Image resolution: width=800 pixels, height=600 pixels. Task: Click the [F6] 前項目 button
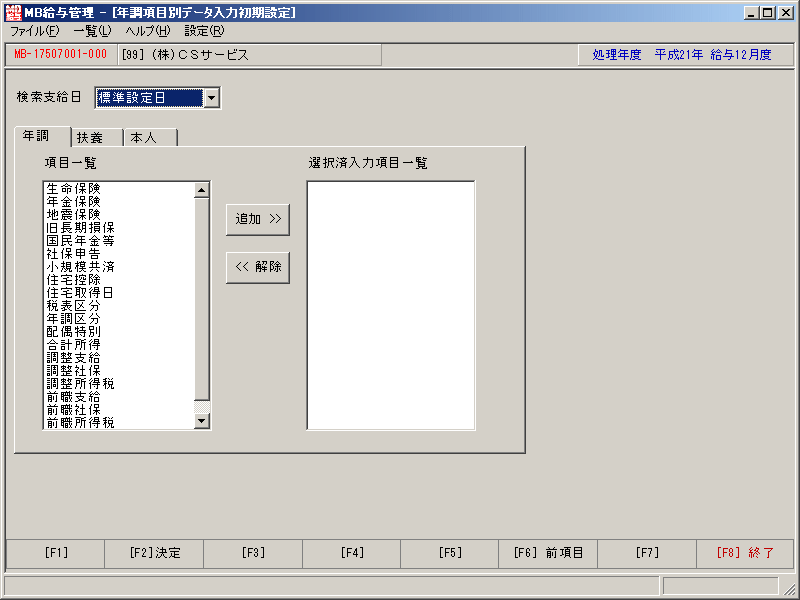point(548,553)
